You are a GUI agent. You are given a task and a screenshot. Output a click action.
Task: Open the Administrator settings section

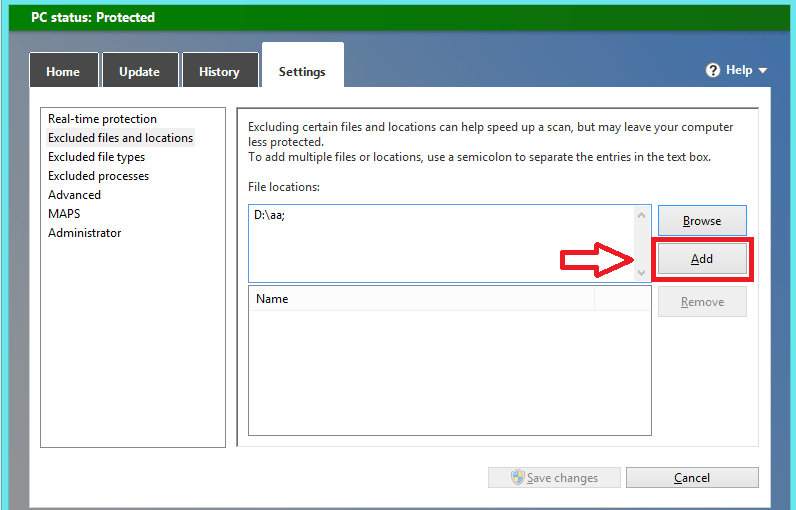click(x=84, y=233)
